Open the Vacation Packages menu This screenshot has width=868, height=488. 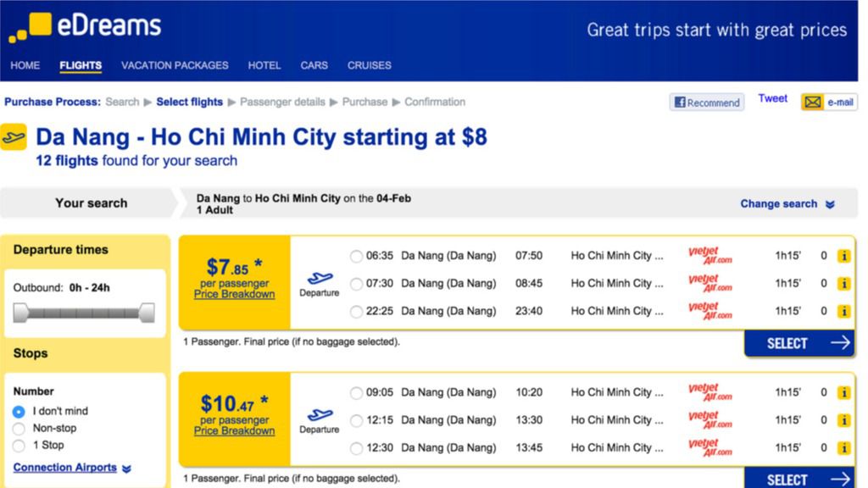(175, 65)
